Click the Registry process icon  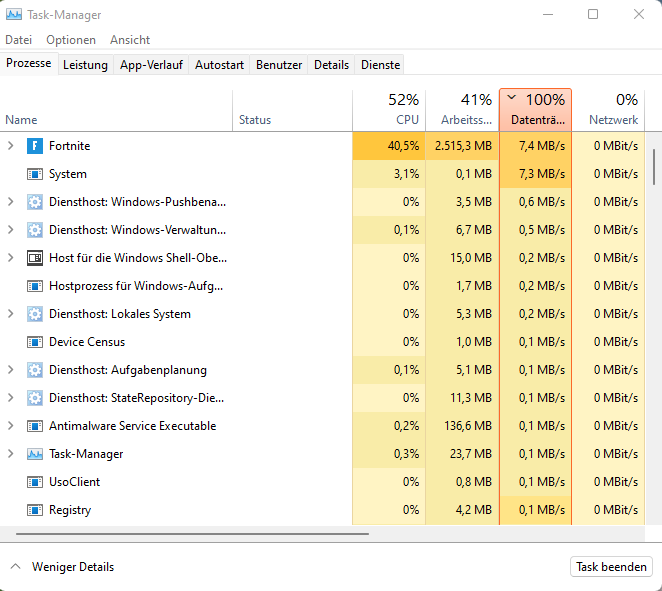click(35, 510)
